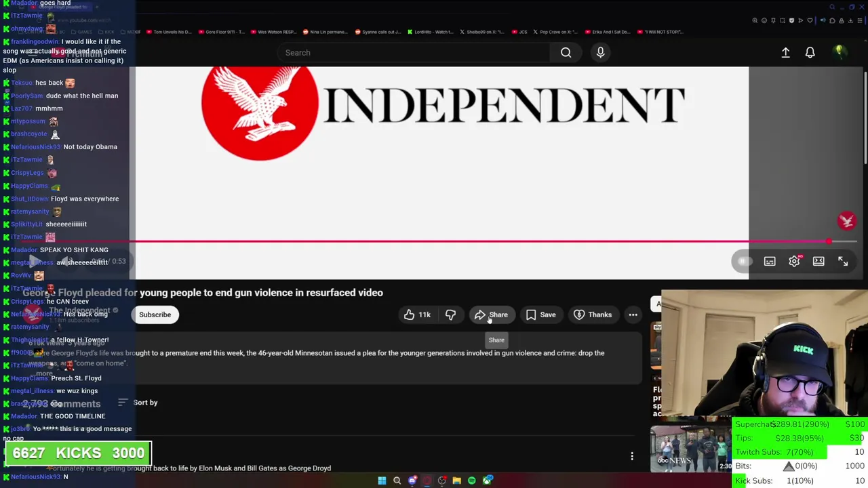Open the ABC News recommended video thumbnail

690,449
